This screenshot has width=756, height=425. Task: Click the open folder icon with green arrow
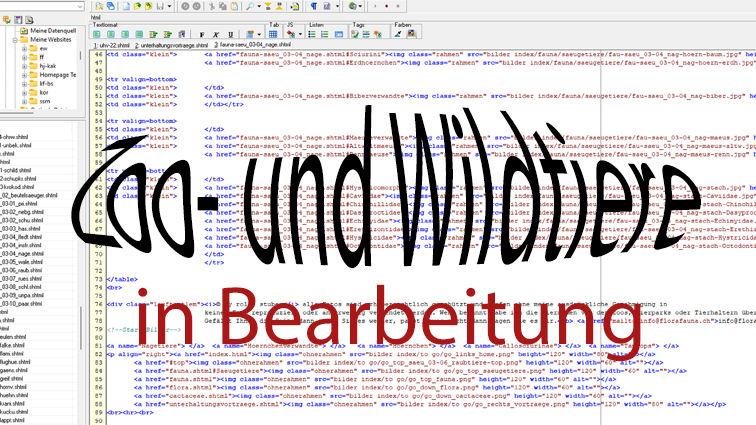click(x=137, y=6)
